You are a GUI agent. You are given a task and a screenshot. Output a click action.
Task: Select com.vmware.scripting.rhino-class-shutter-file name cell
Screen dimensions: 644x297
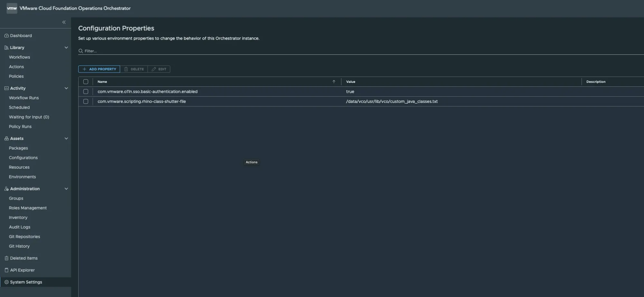(x=142, y=102)
